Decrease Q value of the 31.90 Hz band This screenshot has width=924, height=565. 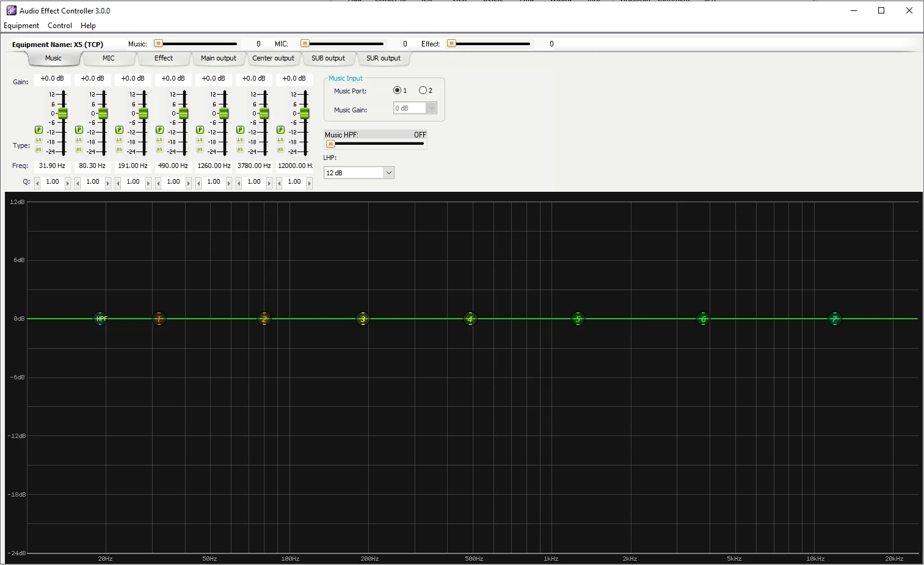pyautogui.click(x=37, y=183)
